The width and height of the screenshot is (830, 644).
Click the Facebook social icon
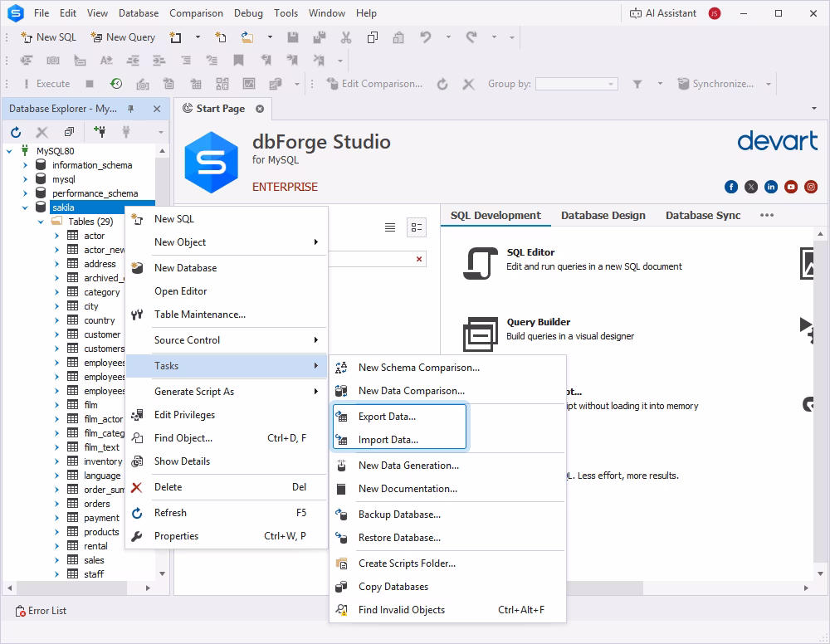pos(731,187)
